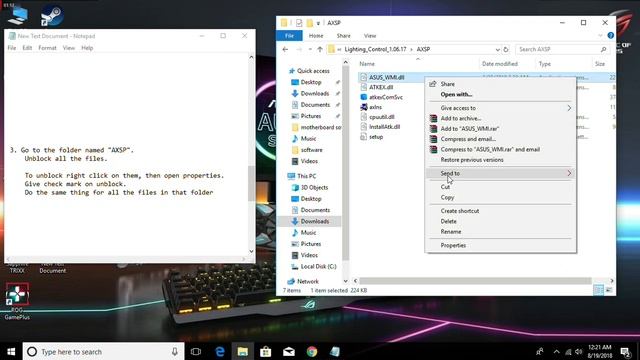Open File Explorer from taskbar
The width and height of the screenshot is (640, 360).
[x=242, y=351]
